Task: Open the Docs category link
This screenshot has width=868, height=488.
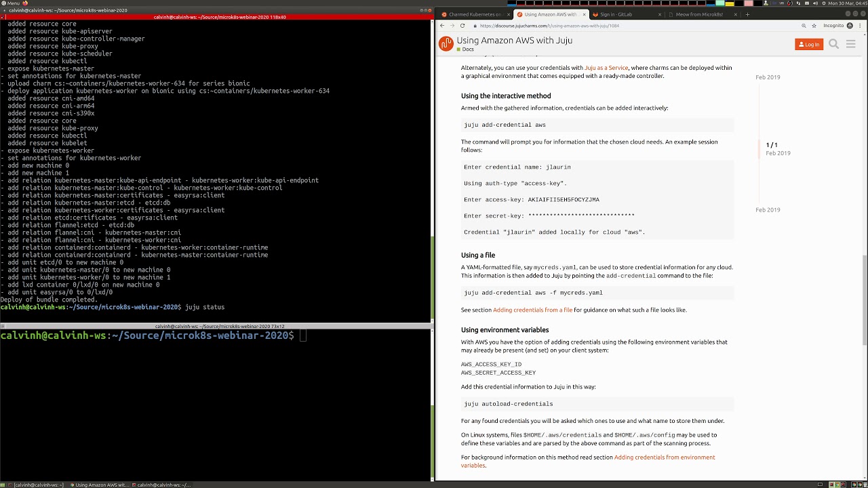Action: tap(465, 49)
